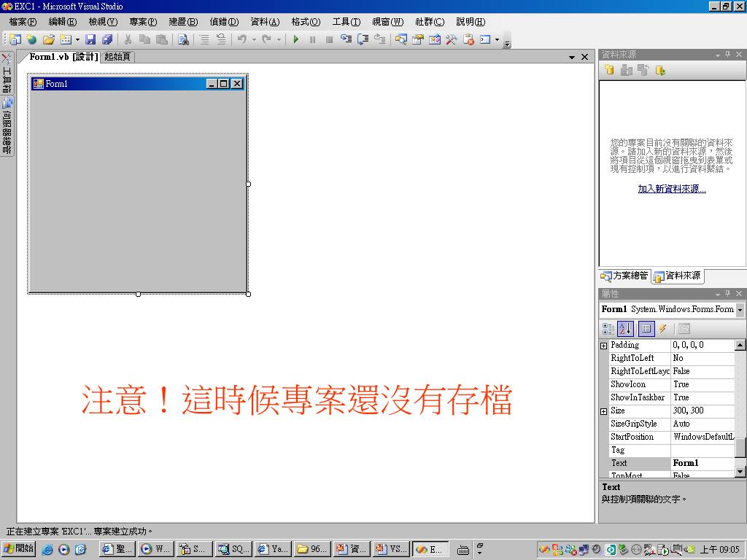Open the 專案(P) menu

[143, 22]
